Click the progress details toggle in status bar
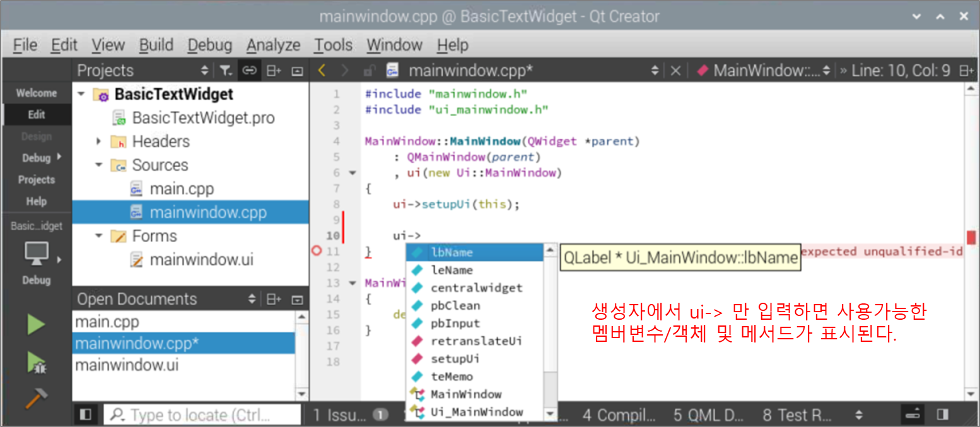 pyautogui.click(x=913, y=414)
